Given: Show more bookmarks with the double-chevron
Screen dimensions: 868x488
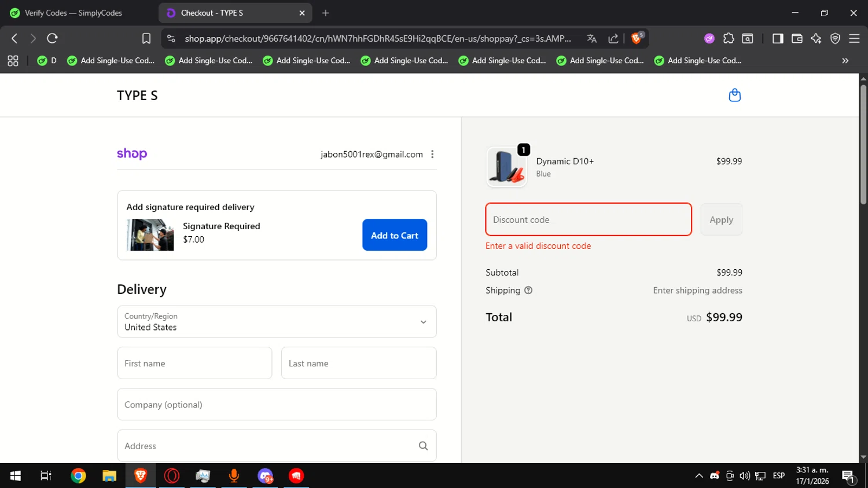Looking at the screenshot, I should click(845, 60).
